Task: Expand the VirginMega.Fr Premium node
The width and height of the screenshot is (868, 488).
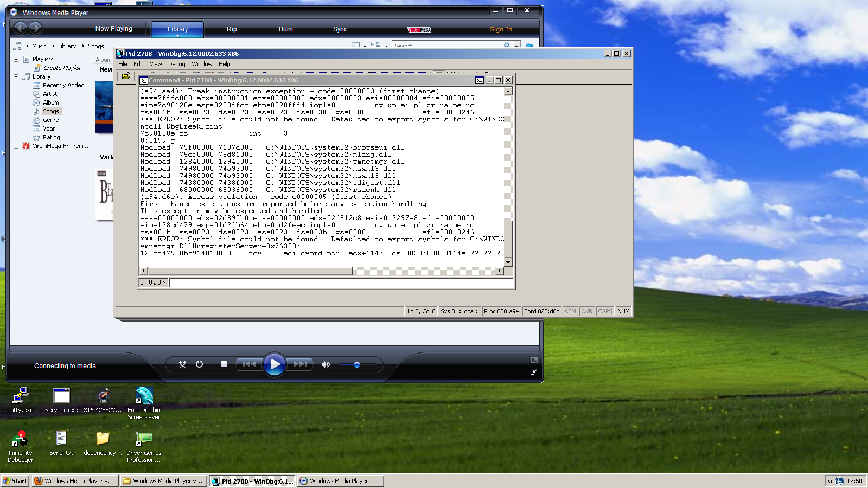Action: pos(16,146)
